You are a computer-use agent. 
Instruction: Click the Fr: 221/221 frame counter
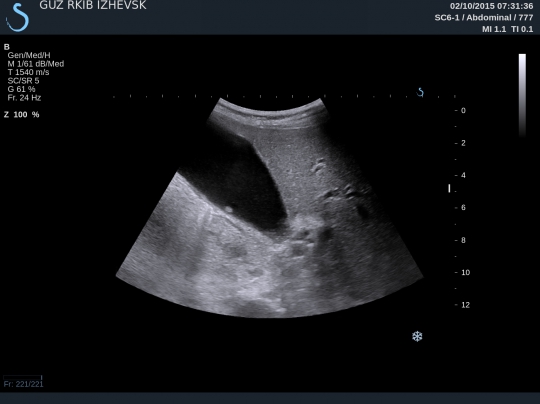coord(23,384)
